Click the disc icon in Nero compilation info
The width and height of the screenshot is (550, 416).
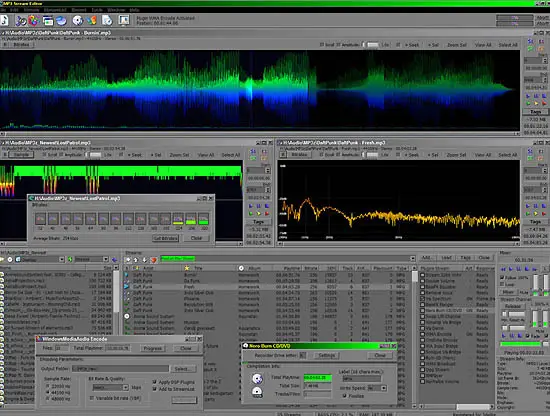[257, 378]
